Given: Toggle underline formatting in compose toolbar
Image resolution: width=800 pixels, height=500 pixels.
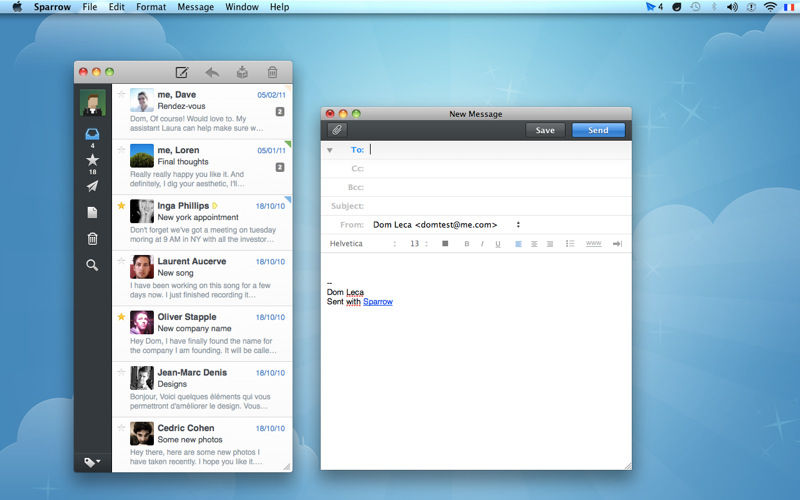Looking at the screenshot, I should pyautogui.click(x=497, y=244).
